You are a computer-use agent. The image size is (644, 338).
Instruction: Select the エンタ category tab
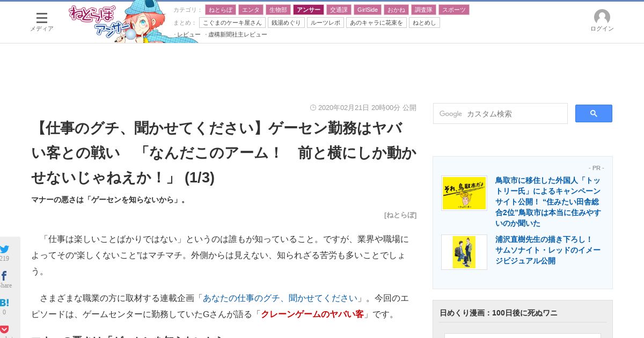coord(251,10)
